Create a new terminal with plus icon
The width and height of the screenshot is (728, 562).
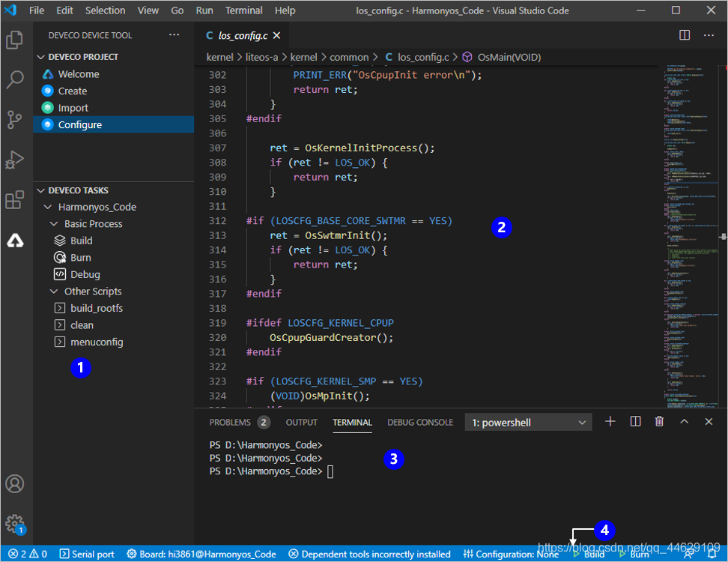pyautogui.click(x=610, y=421)
